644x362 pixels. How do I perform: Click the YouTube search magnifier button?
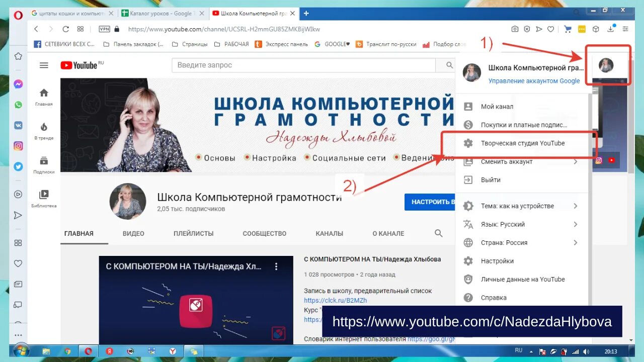click(449, 65)
